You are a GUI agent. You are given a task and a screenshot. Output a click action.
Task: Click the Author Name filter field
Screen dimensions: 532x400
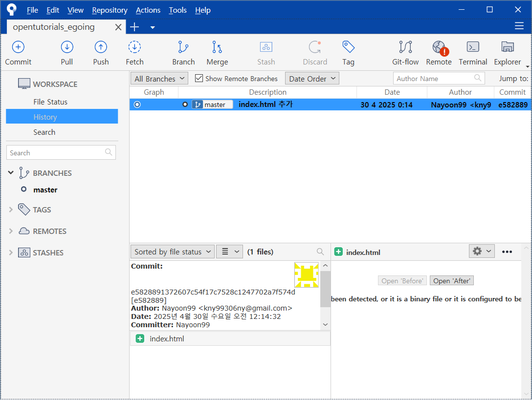tap(439, 78)
